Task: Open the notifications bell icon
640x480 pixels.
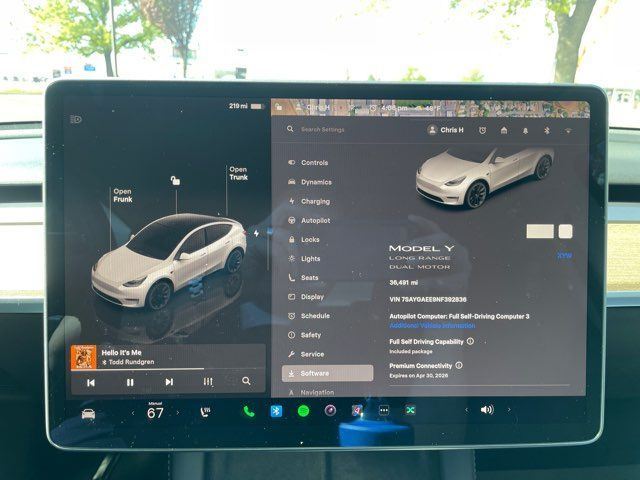Action: point(525,130)
